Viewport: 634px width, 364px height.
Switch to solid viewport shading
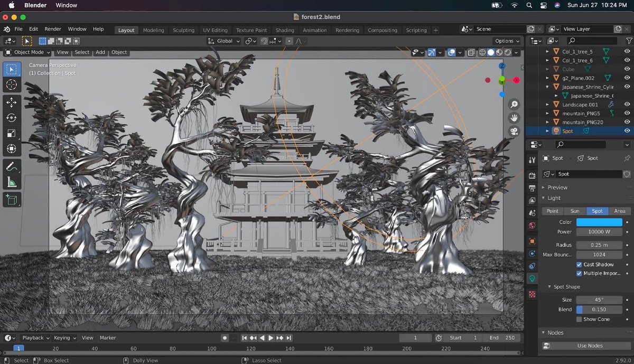[491, 52]
